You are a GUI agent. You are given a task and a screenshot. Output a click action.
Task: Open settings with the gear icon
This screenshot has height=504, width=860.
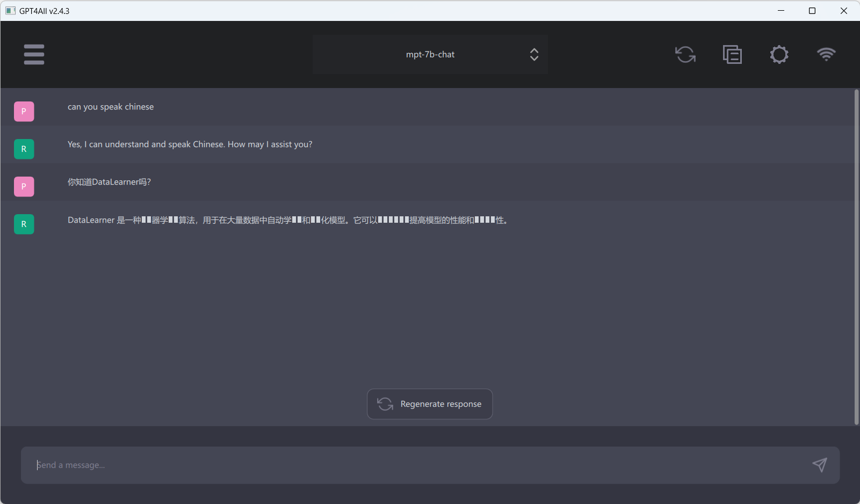click(x=779, y=54)
